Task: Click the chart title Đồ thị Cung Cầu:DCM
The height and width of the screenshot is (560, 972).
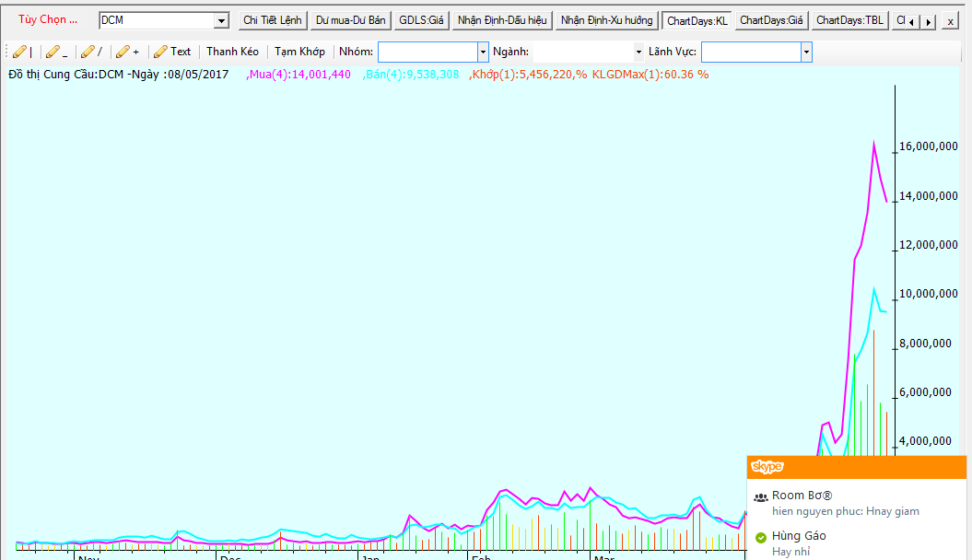Action: tap(65, 75)
